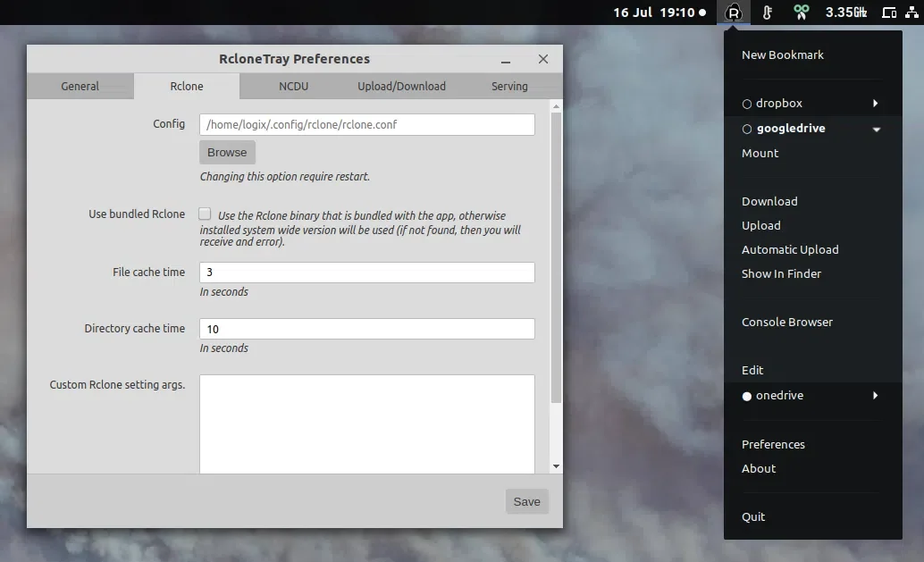Select Mount in the googledrive menu
Screen dimensions: 924x562
click(760, 153)
